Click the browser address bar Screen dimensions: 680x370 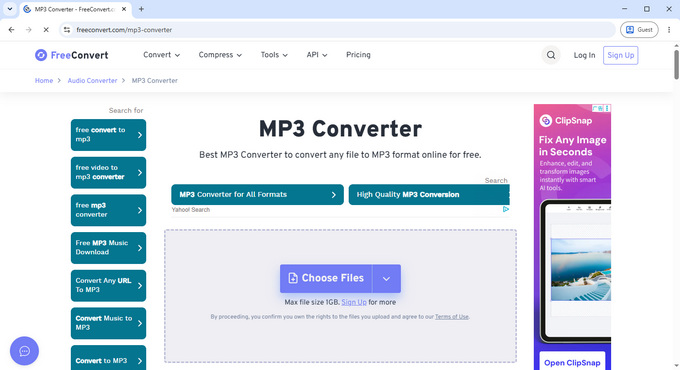[x=338, y=29]
